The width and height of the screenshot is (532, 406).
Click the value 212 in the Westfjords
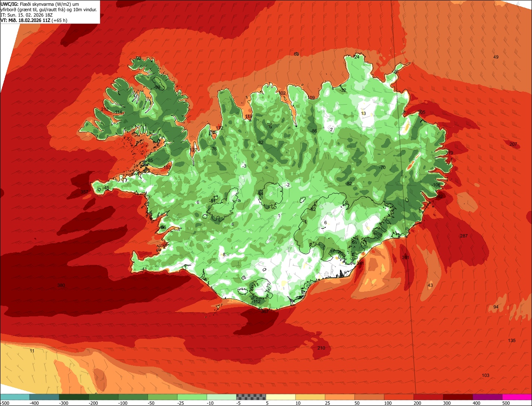105,109
